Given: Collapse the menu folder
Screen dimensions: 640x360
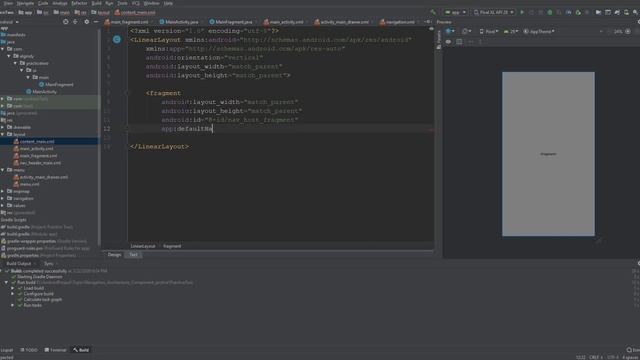Looking at the screenshot, I should [3, 170].
